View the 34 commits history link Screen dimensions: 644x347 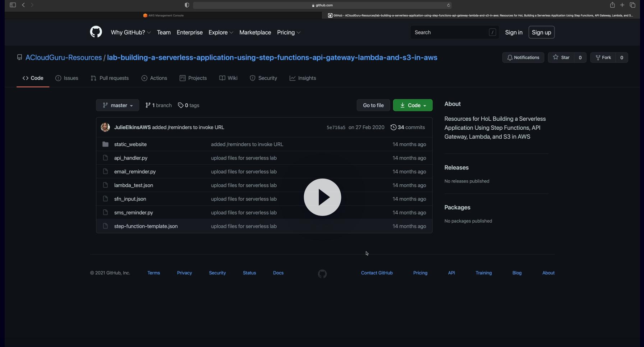tap(408, 128)
